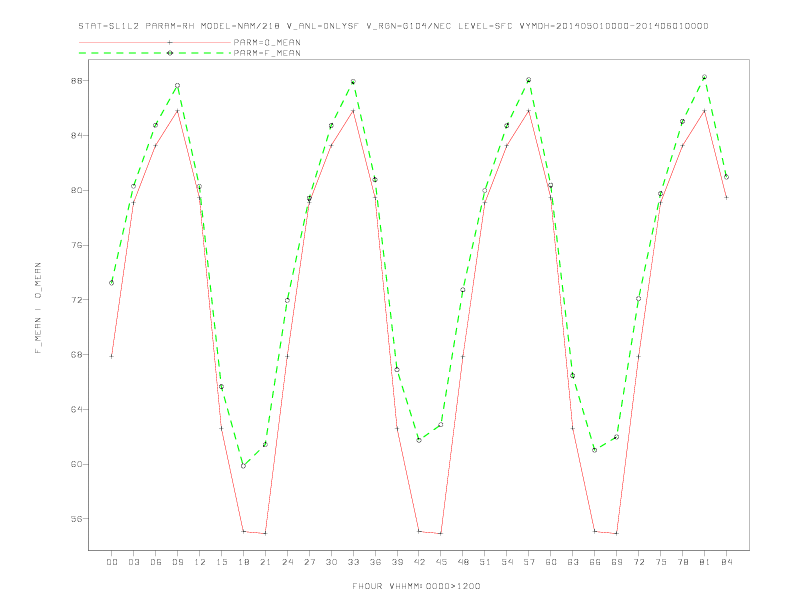Click the O_MEAN plus marker at hour 84

click(x=727, y=197)
